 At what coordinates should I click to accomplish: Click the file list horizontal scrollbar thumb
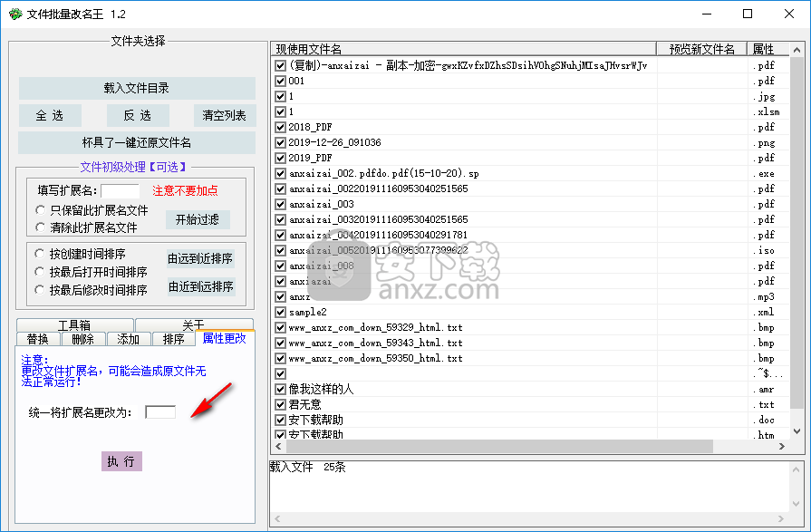click(x=499, y=446)
